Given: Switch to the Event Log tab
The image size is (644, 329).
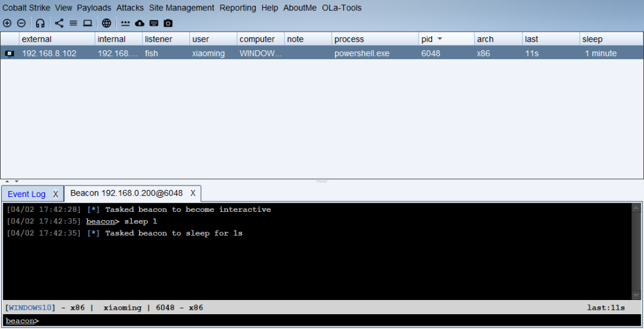Looking at the screenshot, I should tap(26, 194).
